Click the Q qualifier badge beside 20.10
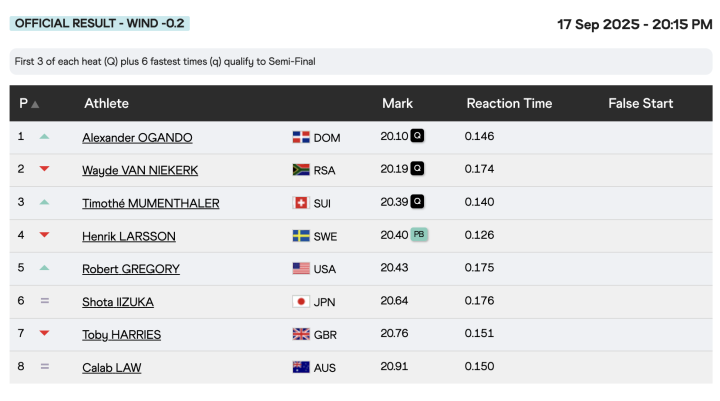 click(x=417, y=136)
